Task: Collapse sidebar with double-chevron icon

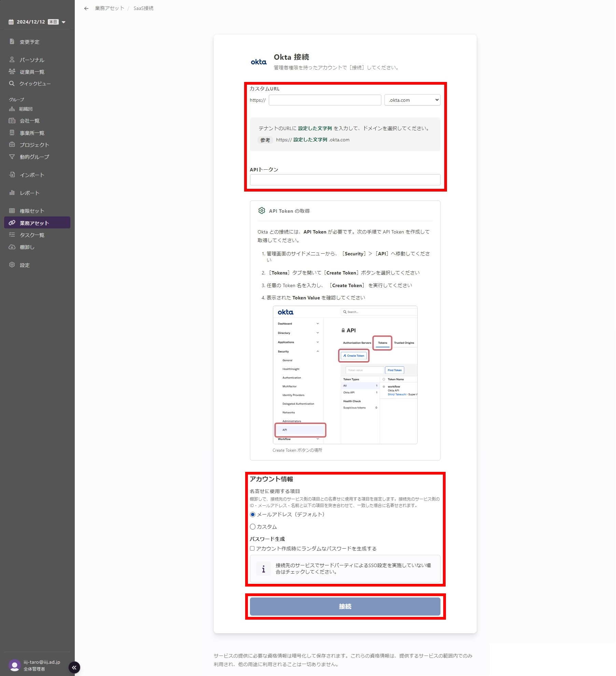Action: tap(74, 667)
